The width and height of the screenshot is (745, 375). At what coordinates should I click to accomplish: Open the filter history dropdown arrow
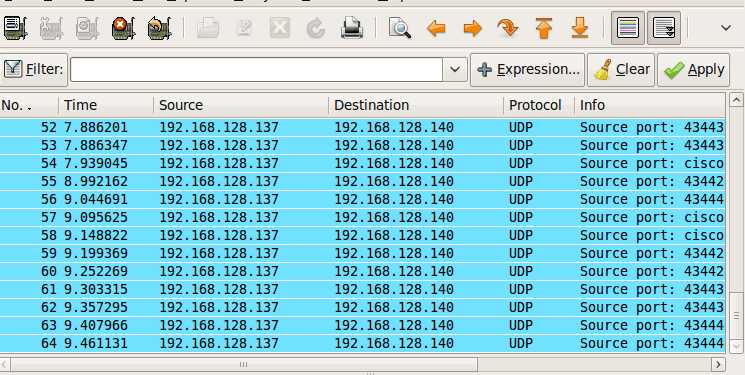pyautogui.click(x=455, y=69)
